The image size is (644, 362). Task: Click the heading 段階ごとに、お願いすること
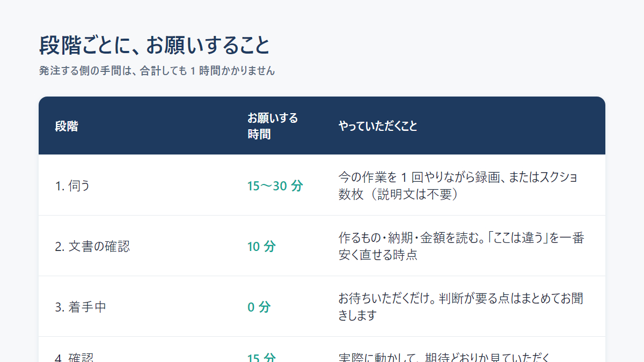coord(154,46)
